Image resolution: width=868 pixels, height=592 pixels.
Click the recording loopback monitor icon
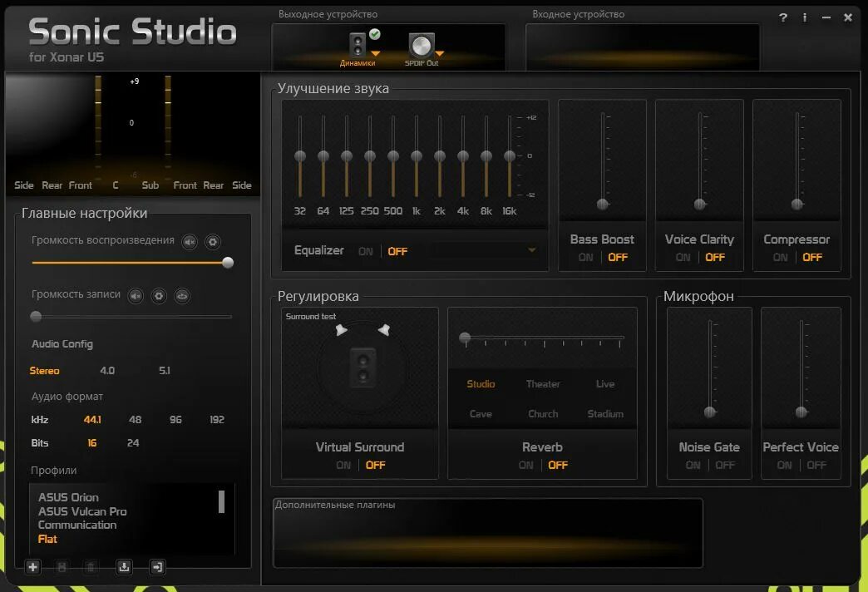click(x=182, y=296)
